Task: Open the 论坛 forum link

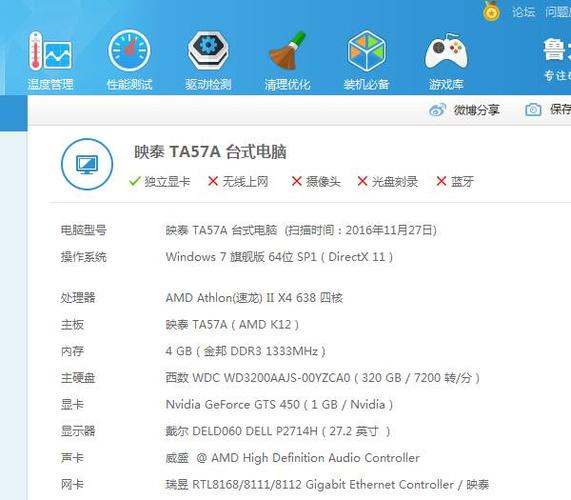Action: click(x=523, y=12)
